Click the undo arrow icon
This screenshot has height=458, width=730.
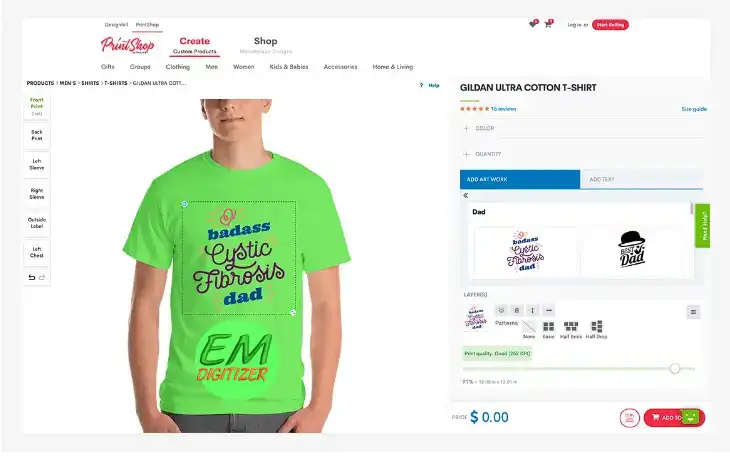(x=32, y=277)
